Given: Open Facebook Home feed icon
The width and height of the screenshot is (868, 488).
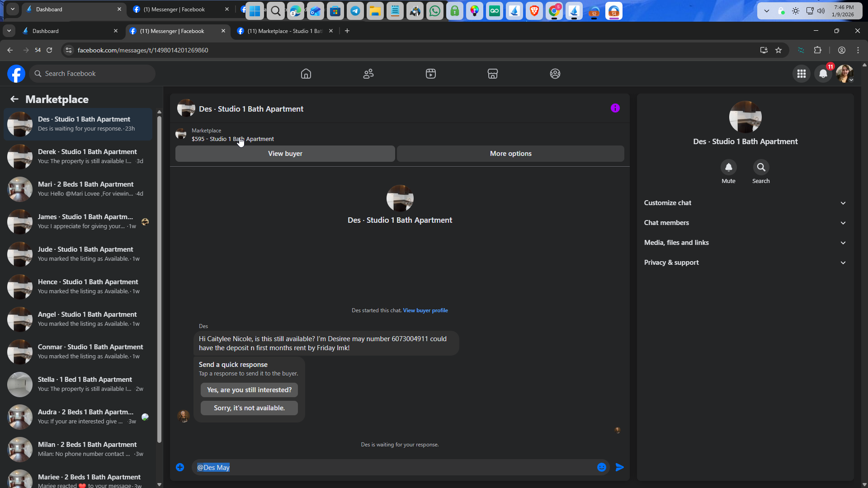Looking at the screenshot, I should tap(306, 74).
